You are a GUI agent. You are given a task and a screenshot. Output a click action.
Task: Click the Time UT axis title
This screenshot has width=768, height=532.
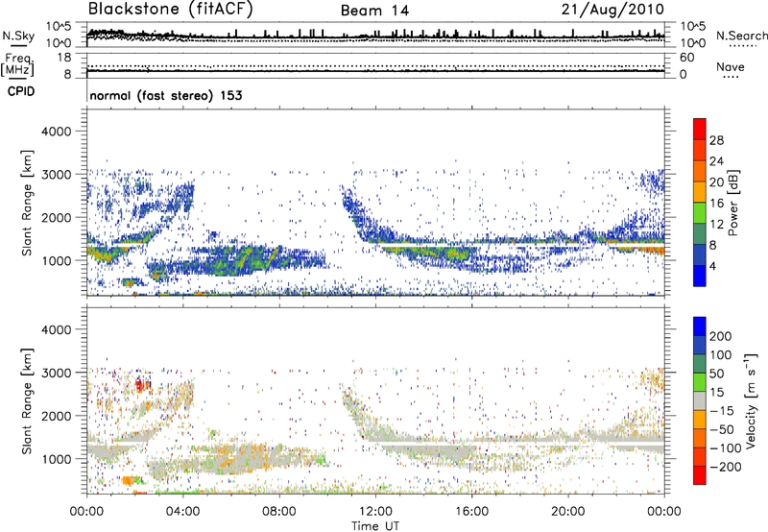coord(375,525)
